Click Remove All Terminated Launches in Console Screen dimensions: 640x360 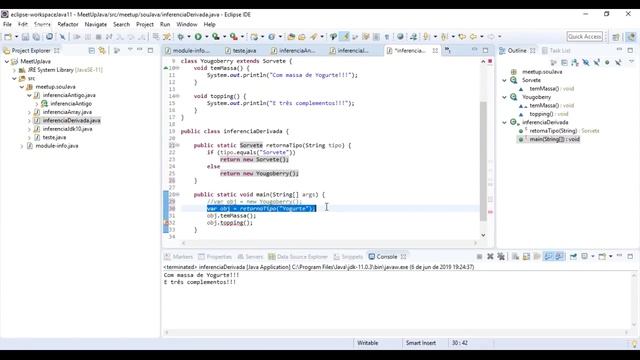pos(501,256)
